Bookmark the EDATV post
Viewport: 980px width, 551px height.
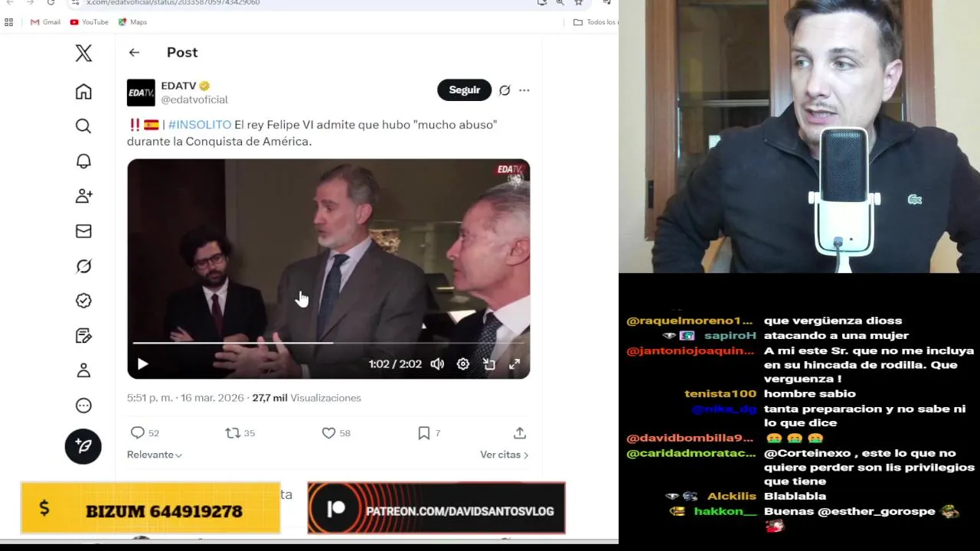click(x=423, y=433)
